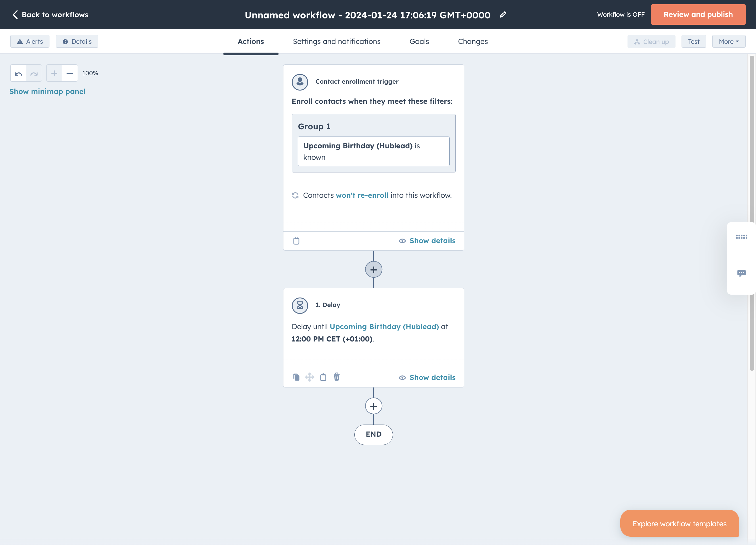Click the undo arrow icon
Screen dimensions: 756x545
point(18,73)
